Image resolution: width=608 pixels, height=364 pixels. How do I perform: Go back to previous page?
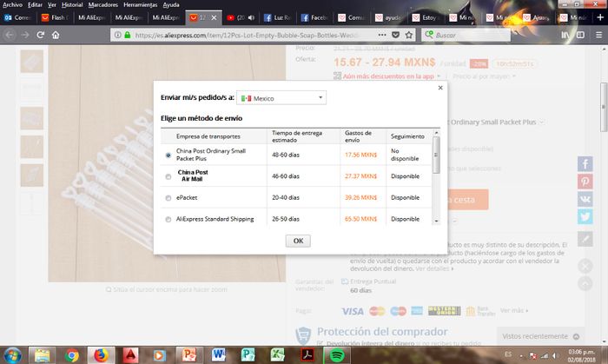click(x=10, y=35)
